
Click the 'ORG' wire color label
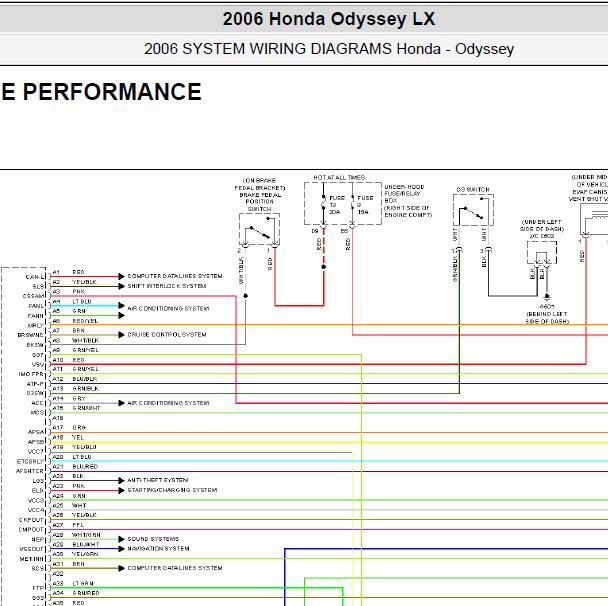[79, 428]
